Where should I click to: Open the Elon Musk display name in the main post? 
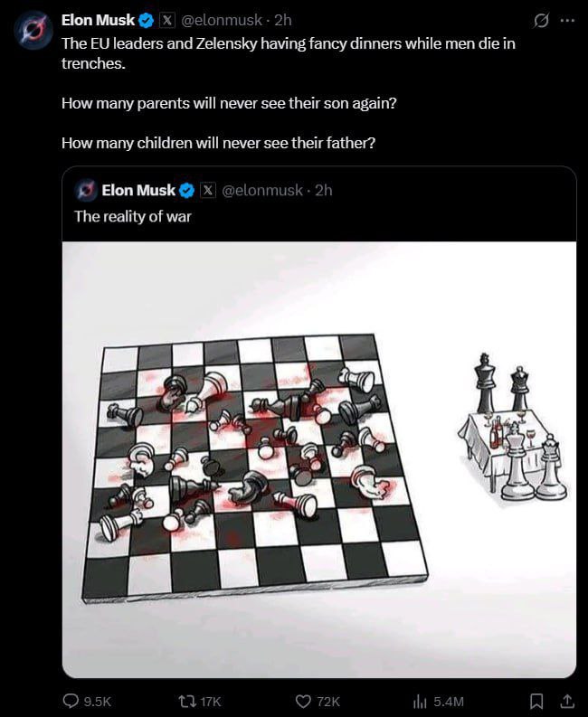[x=98, y=20]
